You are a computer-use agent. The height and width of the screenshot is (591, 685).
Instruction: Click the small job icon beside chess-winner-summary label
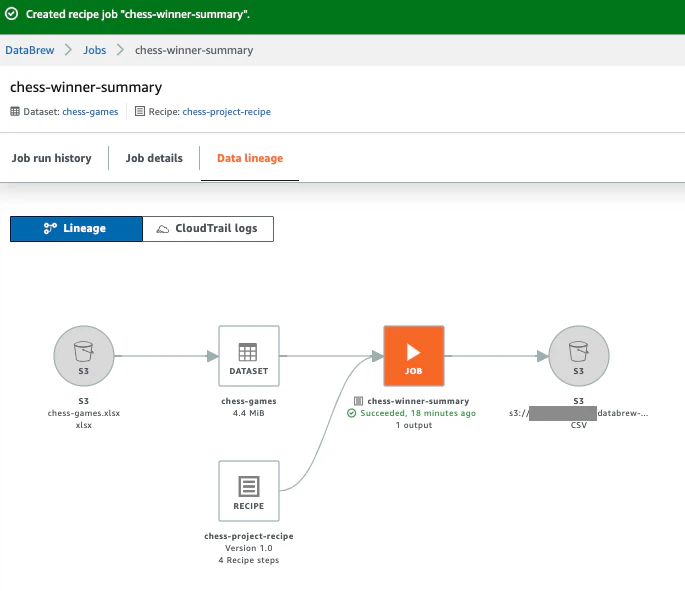[358, 401]
